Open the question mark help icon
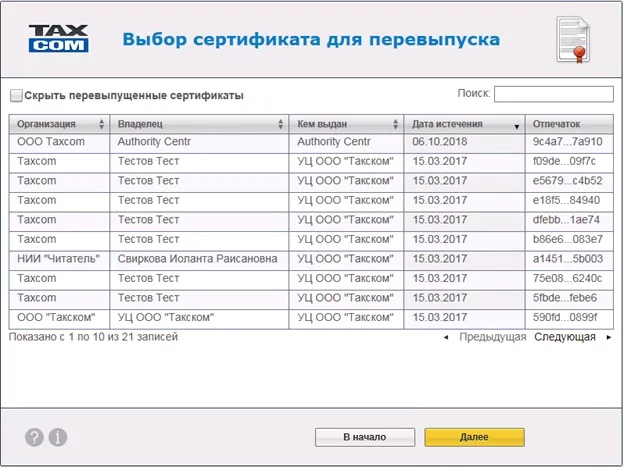This screenshot has width=624, height=467. point(34,437)
